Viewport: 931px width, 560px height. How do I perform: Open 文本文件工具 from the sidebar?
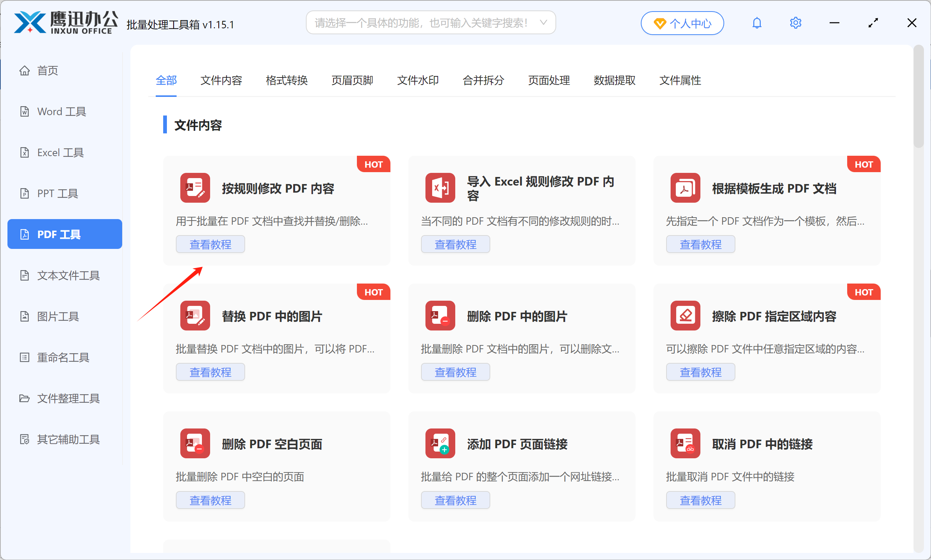pyautogui.click(x=65, y=275)
